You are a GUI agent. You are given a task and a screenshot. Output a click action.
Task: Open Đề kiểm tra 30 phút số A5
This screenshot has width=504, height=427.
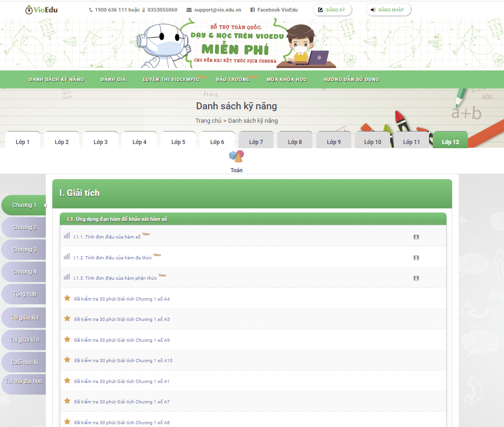point(122,320)
